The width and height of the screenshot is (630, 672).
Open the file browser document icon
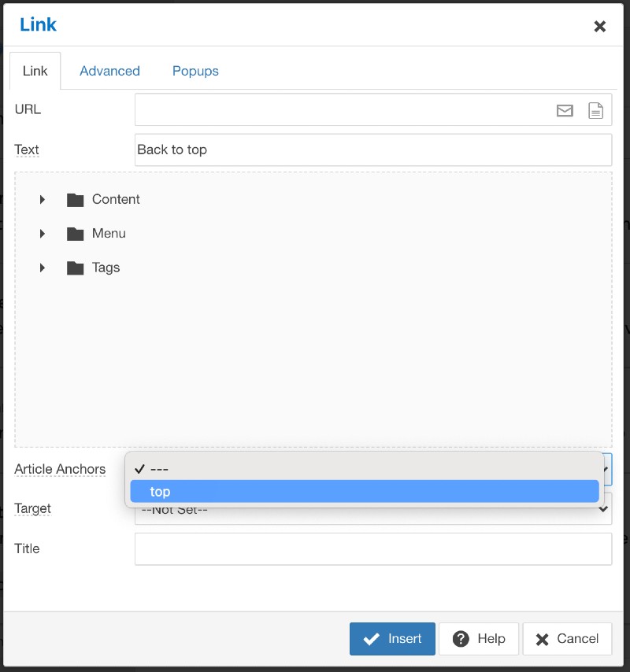[x=595, y=111]
